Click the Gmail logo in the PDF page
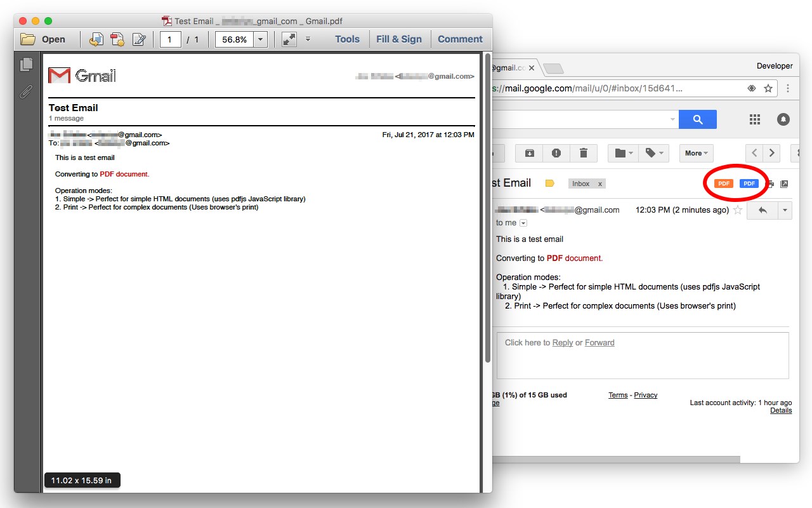This screenshot has width=812, height=508. click(x=82, y=76)
